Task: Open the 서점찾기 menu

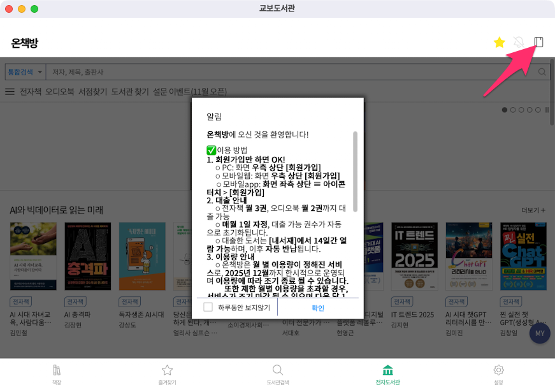Action: coord(92,92)
